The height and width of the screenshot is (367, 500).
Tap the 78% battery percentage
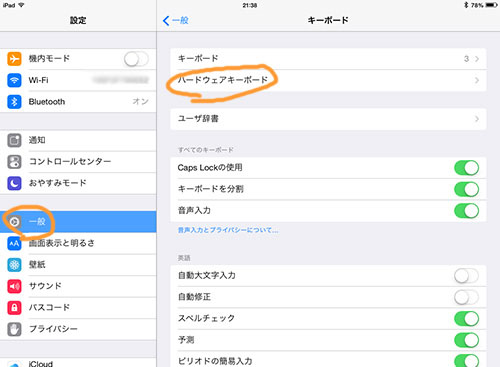pos(477,5)
